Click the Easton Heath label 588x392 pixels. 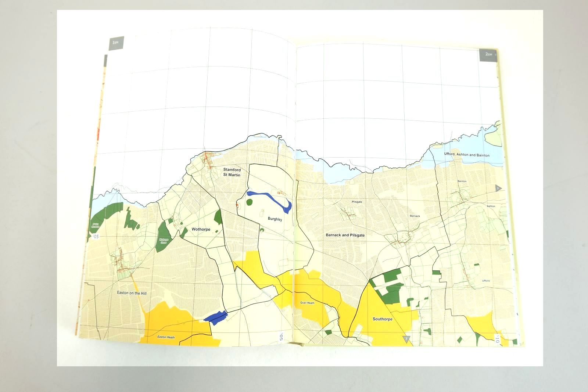click(166, 337)
